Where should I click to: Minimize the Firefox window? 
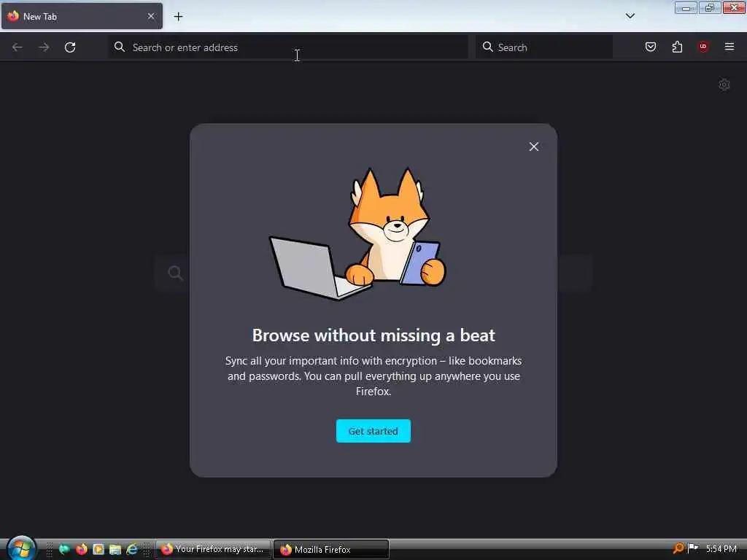coord(686,7)
